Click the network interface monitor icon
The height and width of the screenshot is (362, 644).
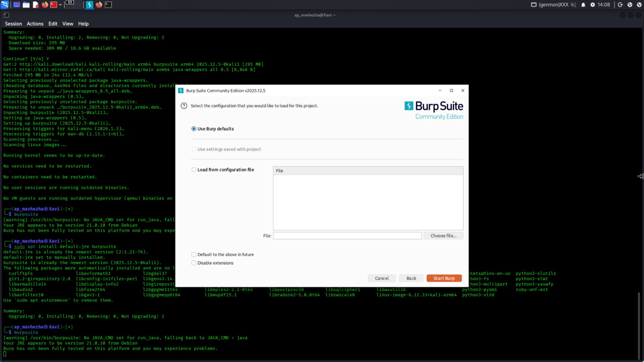pyautogui.click(x=534, y=5)
